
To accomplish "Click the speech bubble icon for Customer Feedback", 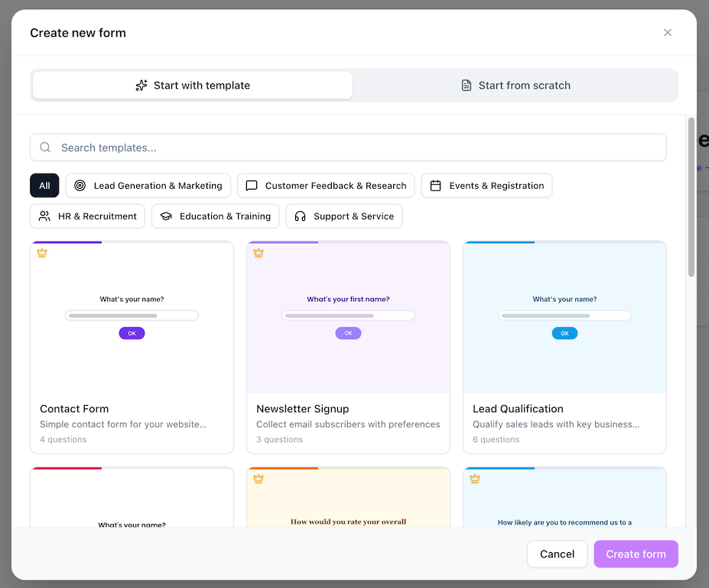I will (252, 186).
